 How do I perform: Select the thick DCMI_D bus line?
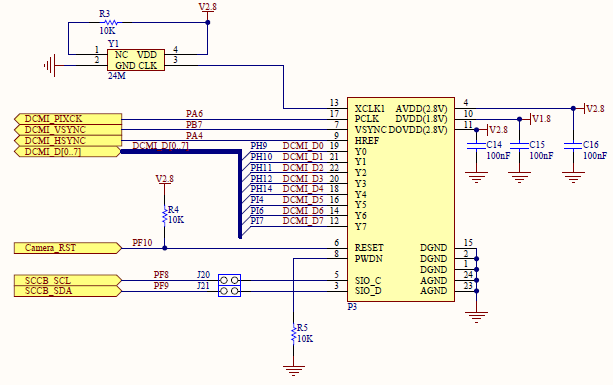240,193
